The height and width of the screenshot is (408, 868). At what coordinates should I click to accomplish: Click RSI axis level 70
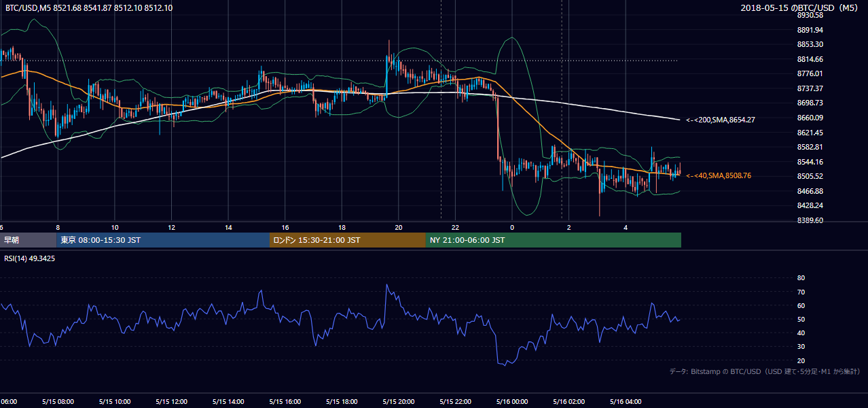(x=801, y=292)
